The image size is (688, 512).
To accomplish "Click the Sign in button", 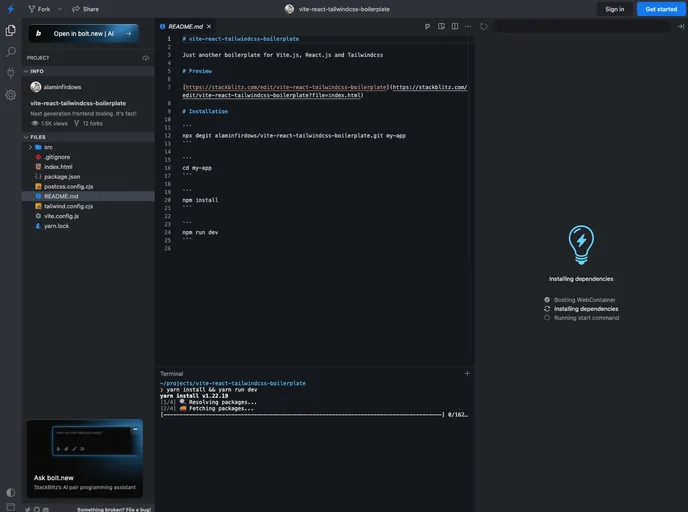I will [x=614, y=9].
